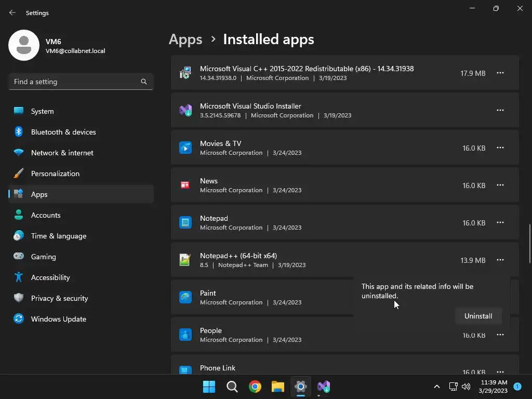Open more options for People app
The width and height of the screenshot is (532, 399).
[500, 335]
